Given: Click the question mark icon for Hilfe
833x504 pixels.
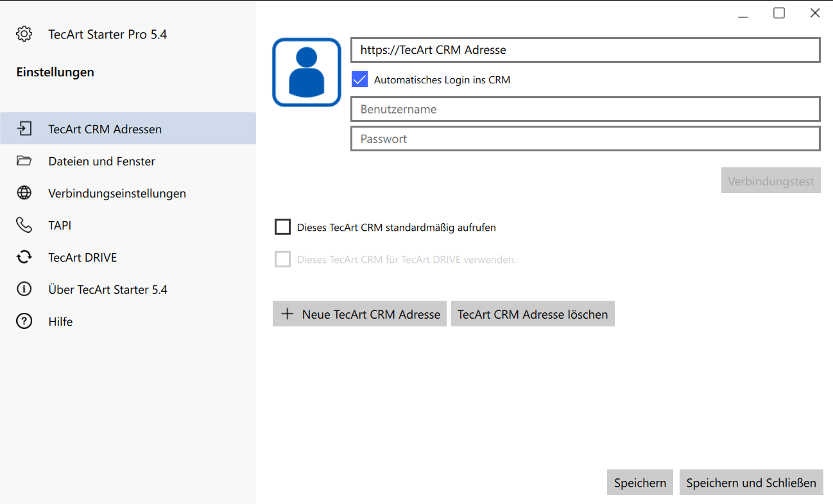Looking at the screenshot, I should (x=24, y=321).
